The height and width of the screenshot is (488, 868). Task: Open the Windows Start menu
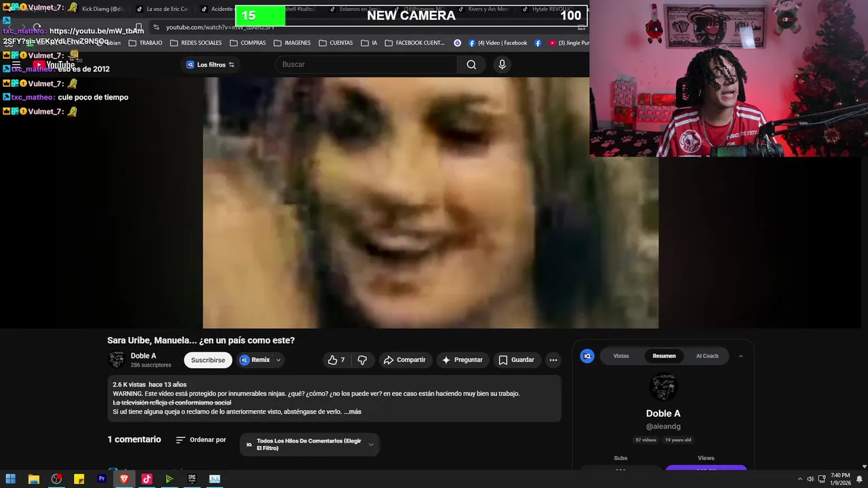click(11, 479)
